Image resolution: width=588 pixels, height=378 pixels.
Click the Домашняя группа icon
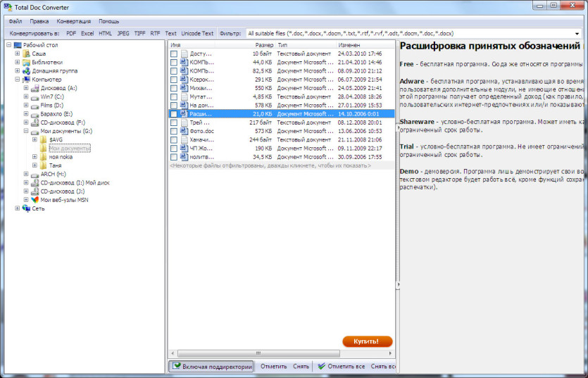pos(26,71)
